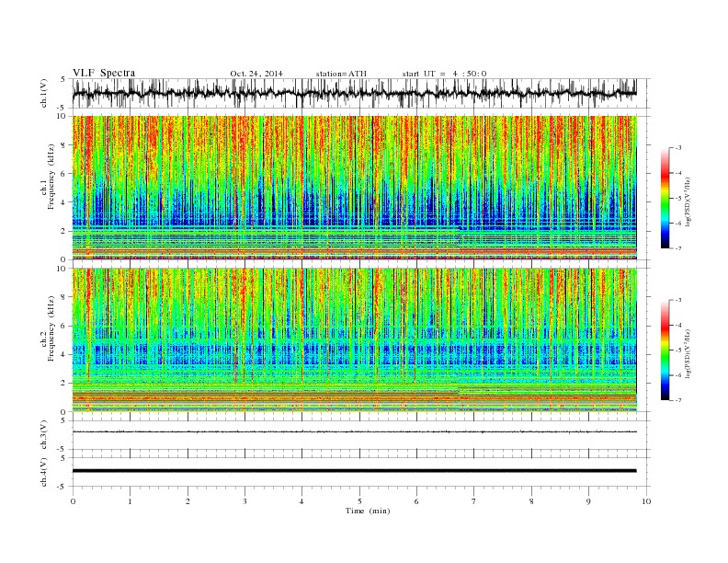
Task: Select the date text "Oct. 24, 2014"
Action: 256,74
